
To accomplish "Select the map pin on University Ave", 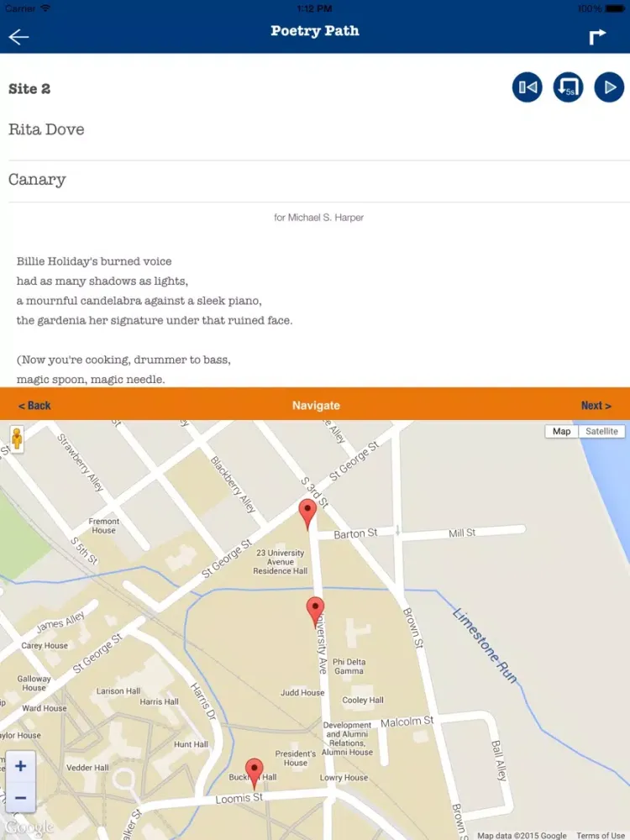I will click(315, 612).
